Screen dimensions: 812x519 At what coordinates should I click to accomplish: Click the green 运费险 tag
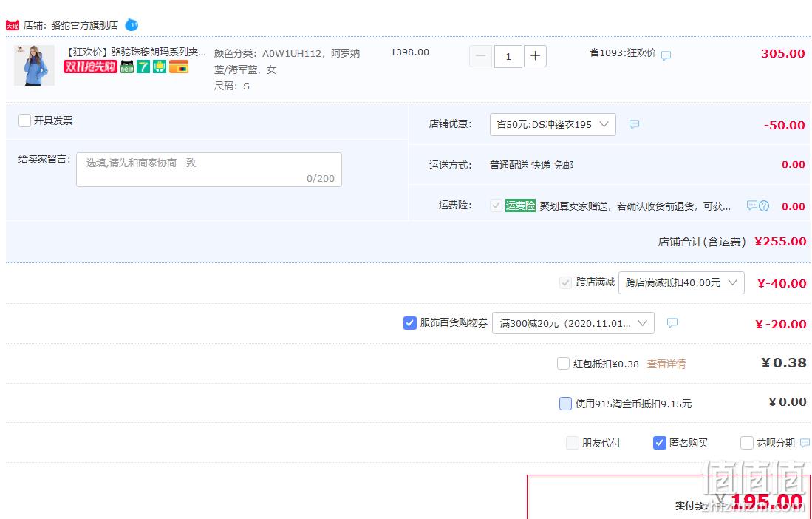(x=520, y=206)
